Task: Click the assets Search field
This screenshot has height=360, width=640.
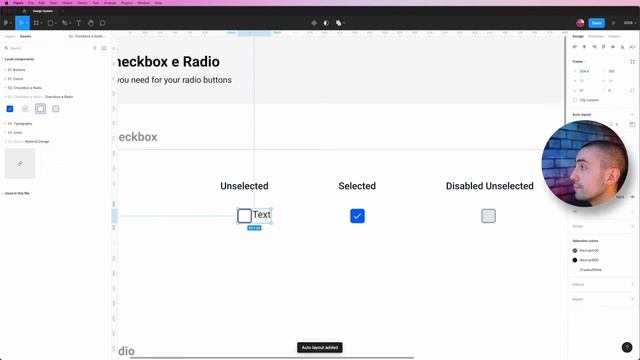Action: pos(48,48)
